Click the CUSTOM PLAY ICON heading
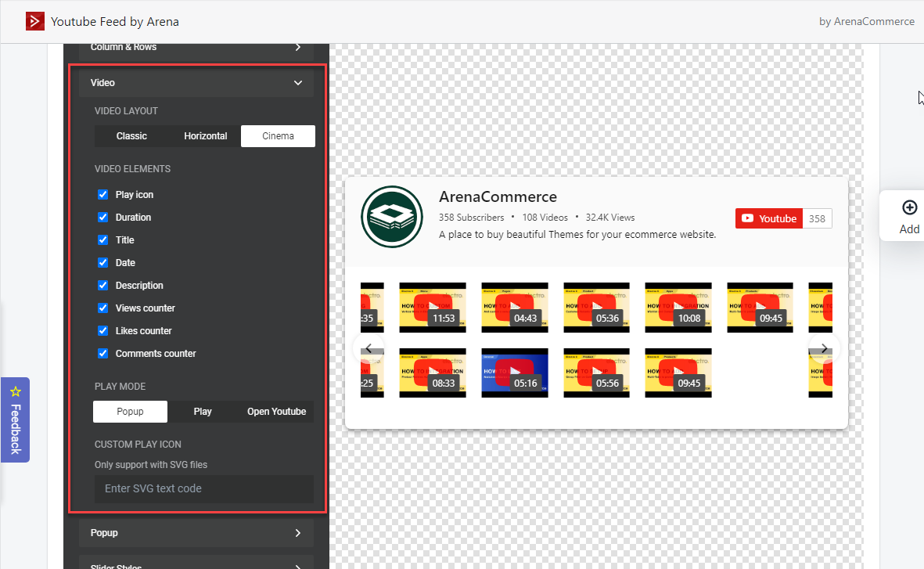This screenshot has height=569, width=924. [138, 445]
